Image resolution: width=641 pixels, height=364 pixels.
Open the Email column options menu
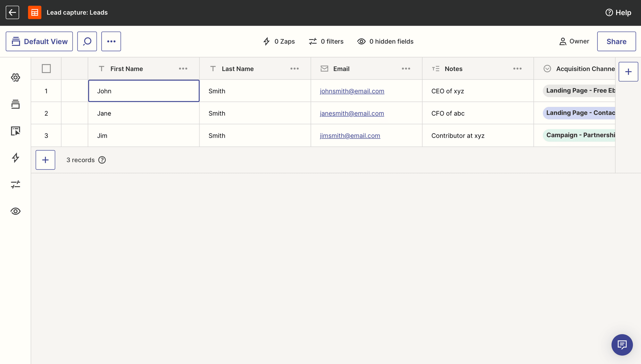[406, 68]
